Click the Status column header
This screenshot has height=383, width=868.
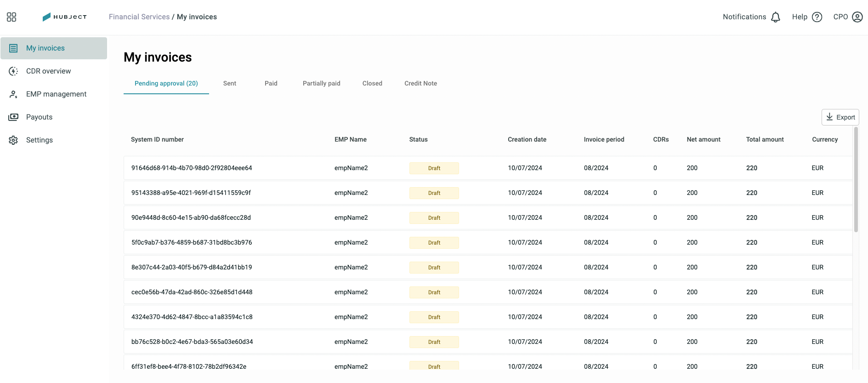coord(419,140)
